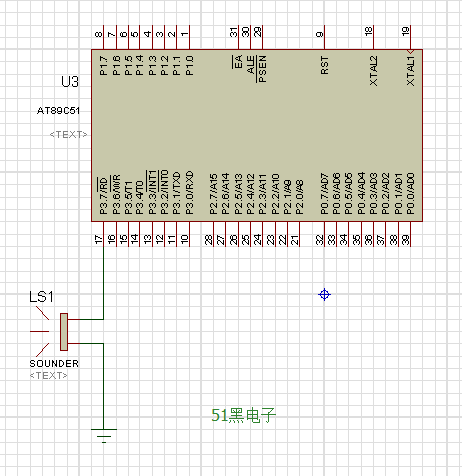The height and width of the screenshot is (476, 462).
Task: Click pin 31 EA on the chip
Action: pyautogui.click(x=238, y=37)
